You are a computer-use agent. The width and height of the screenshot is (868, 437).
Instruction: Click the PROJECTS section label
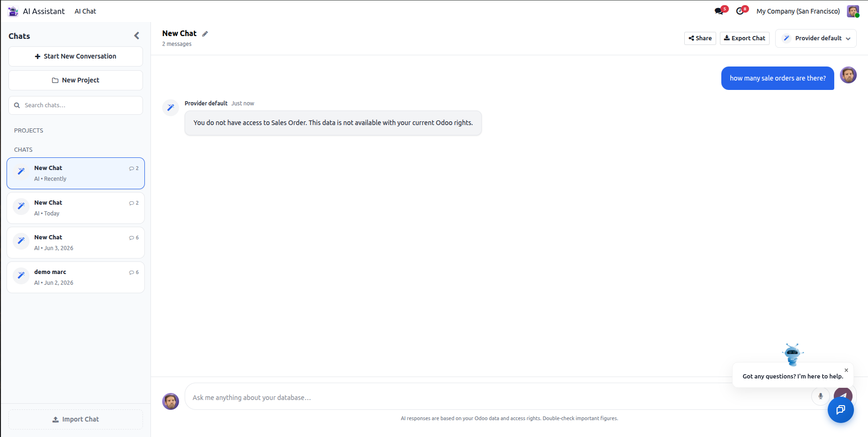click(29, 131)
